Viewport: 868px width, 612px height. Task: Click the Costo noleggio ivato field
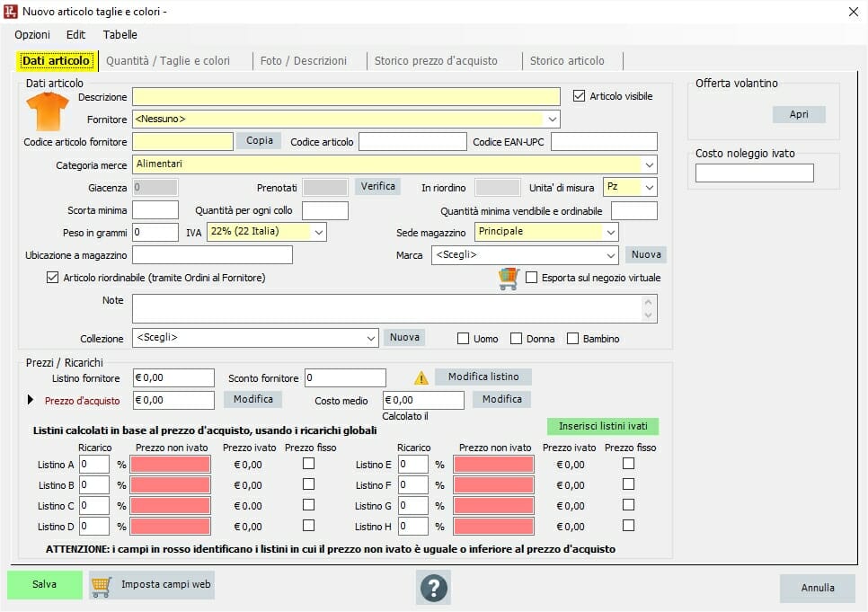click(x=755, y=173)
